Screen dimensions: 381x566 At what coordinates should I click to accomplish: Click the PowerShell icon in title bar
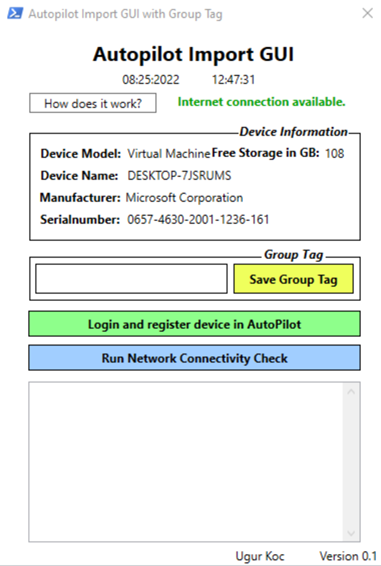pyautogui.click(x=15, y=13)
